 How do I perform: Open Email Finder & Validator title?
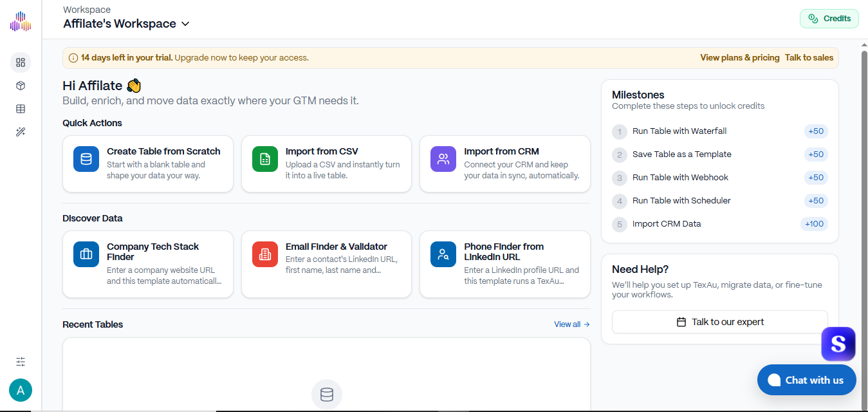[x=337, y=247]
